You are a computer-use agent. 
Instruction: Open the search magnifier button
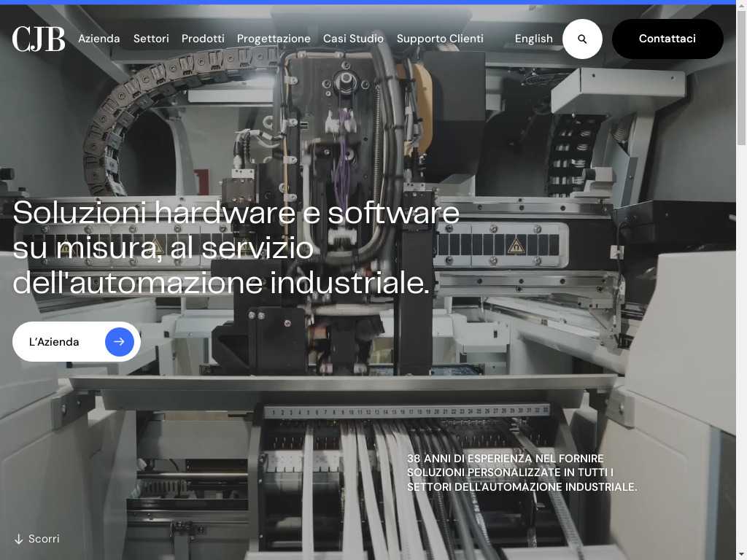click(x=582, y=39)
